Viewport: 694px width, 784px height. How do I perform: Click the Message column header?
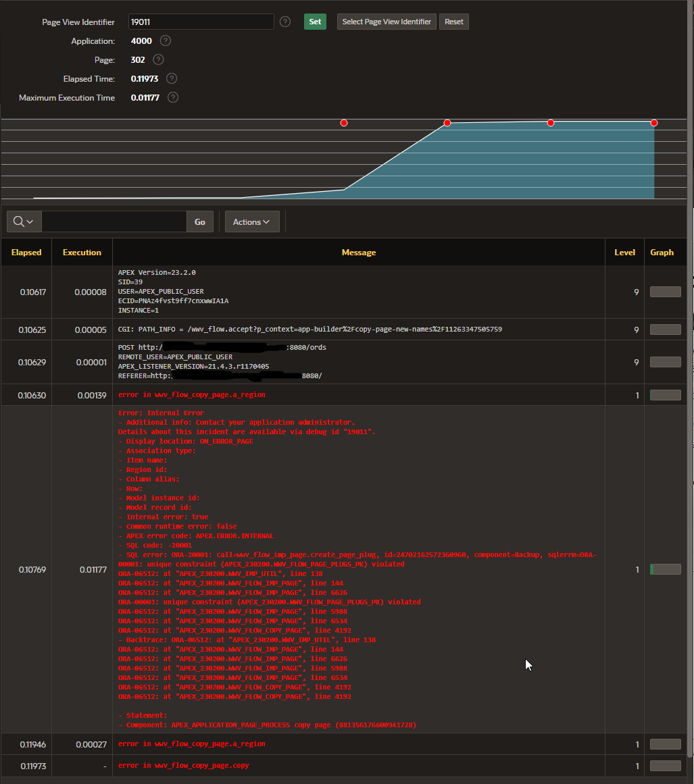point(359,253)
